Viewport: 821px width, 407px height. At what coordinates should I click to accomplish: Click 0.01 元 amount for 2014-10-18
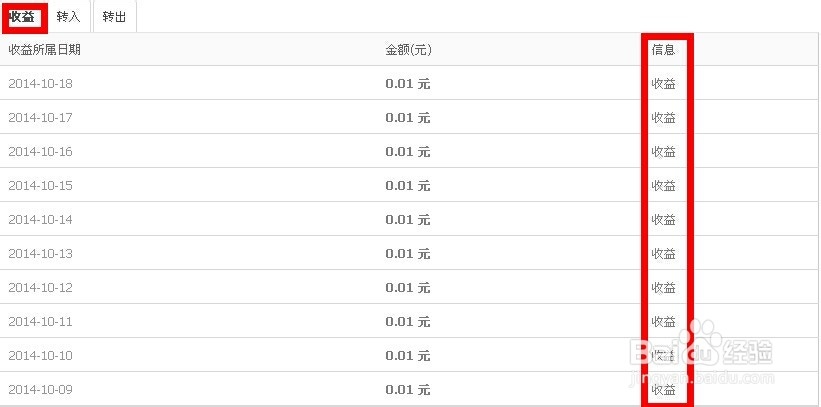408,84
